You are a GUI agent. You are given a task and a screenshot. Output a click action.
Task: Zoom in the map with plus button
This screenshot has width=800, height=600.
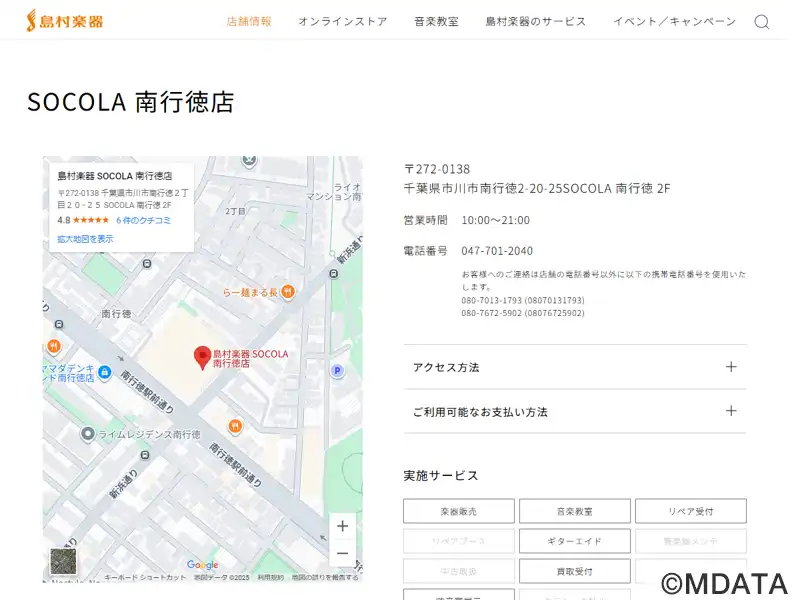(x=343, y=526)
